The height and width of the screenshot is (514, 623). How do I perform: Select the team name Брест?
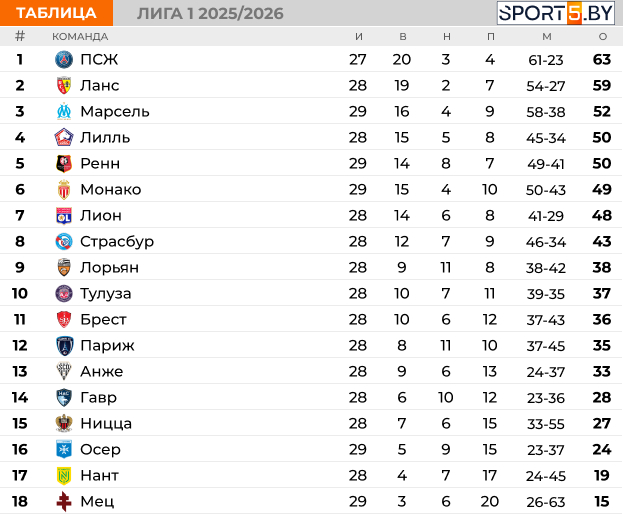(103, 320)
